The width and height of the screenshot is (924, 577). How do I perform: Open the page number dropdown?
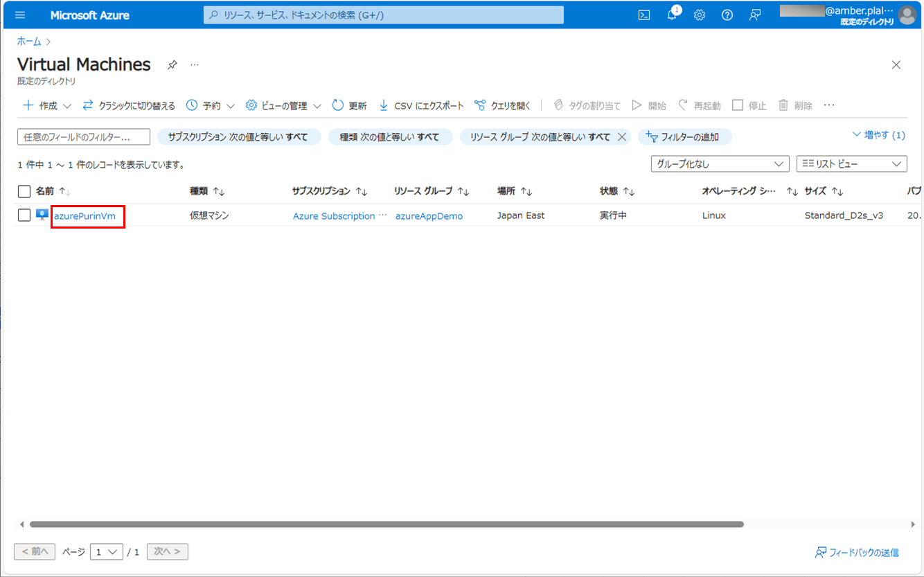[x=107, y=552]
